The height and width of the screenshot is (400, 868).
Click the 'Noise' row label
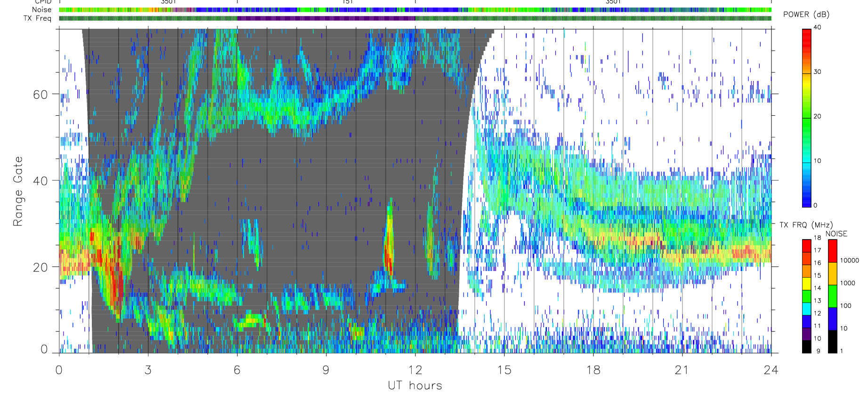[x=41, y=10]
